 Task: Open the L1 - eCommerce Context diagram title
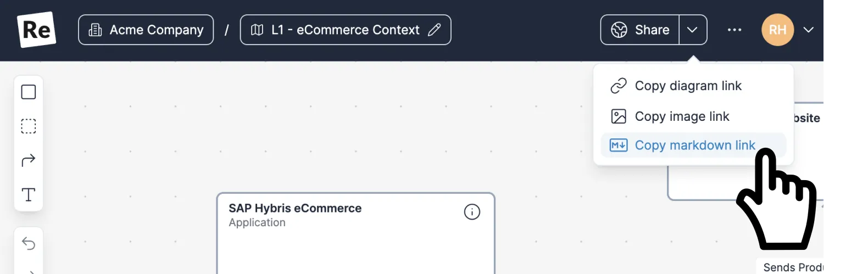click(345, 30)
